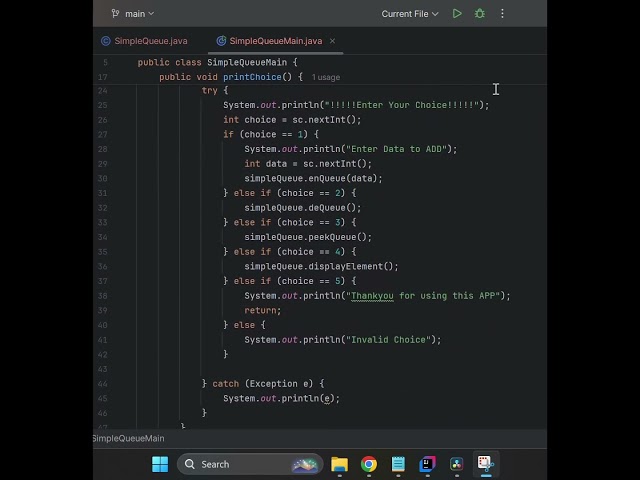Click 'catch (Exception e)' on line 44
The image size is (640, 480).
263,384
